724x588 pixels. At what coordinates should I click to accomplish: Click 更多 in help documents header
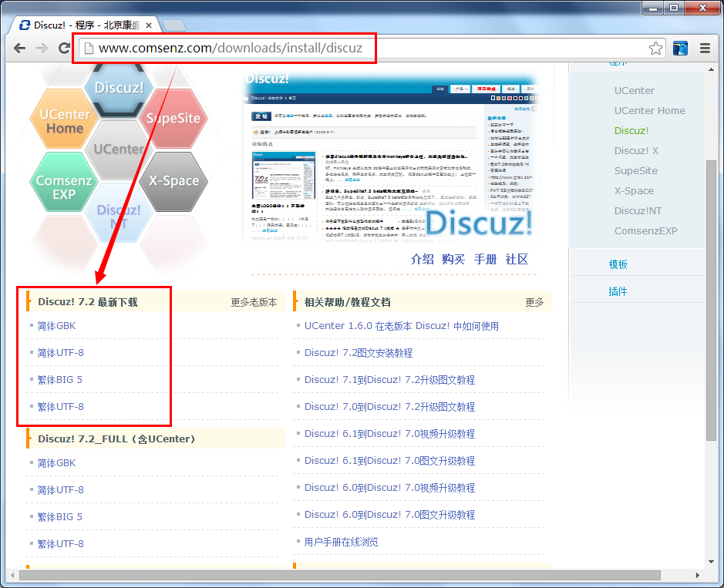coord(534,302)
